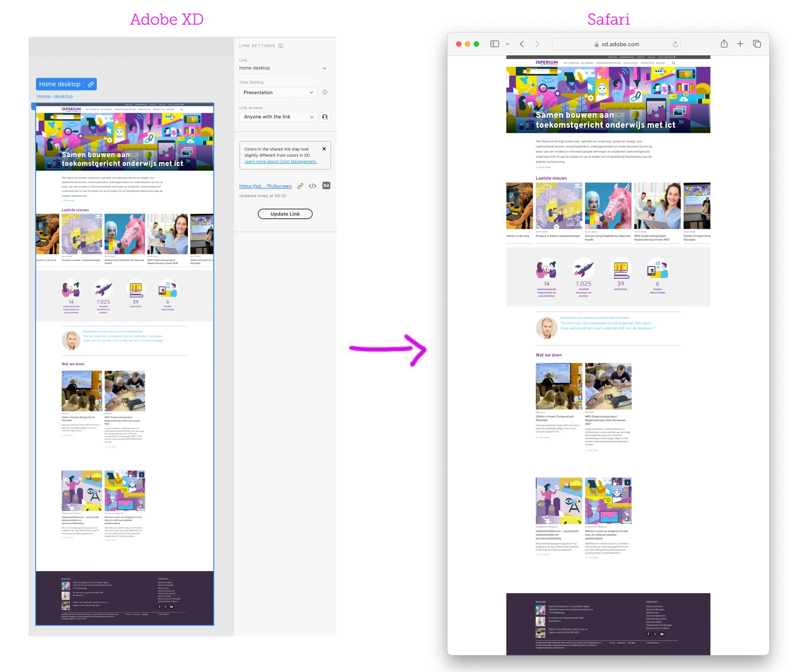Image resolution: width=794 pixels, height=672 pixels.
Task: Click the 7.025 rocket icon in Safari stats
Action: 583,268
